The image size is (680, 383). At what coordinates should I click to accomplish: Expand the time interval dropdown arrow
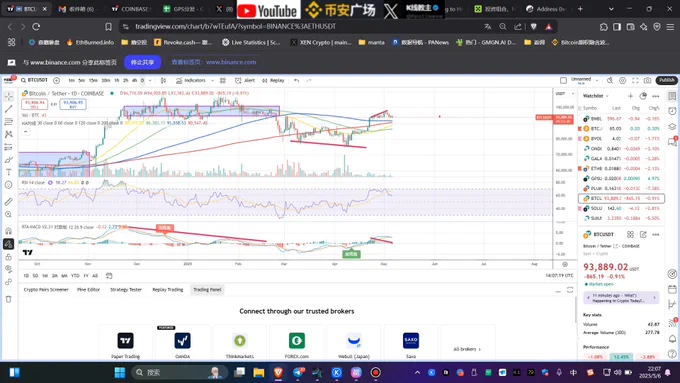tap(150, 80)
